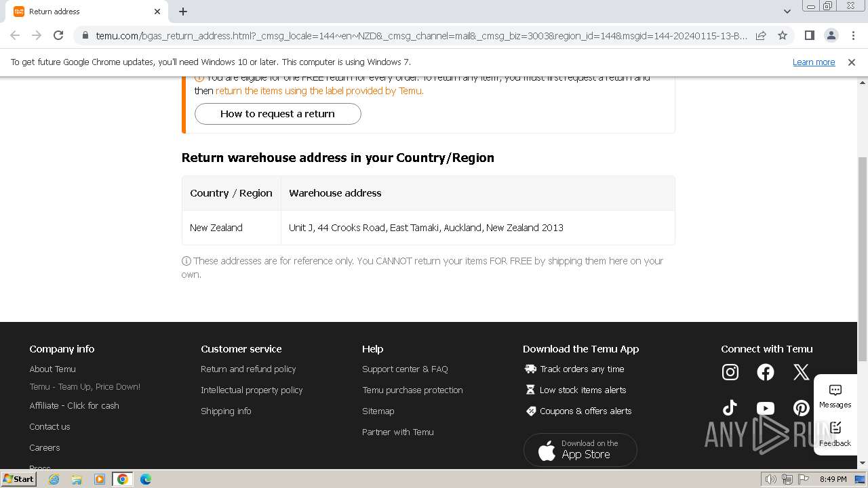The height and width of the screenshot is (488, 868).
Task: Open Temu Facebook page icon
Action: (x=765, y=372)
